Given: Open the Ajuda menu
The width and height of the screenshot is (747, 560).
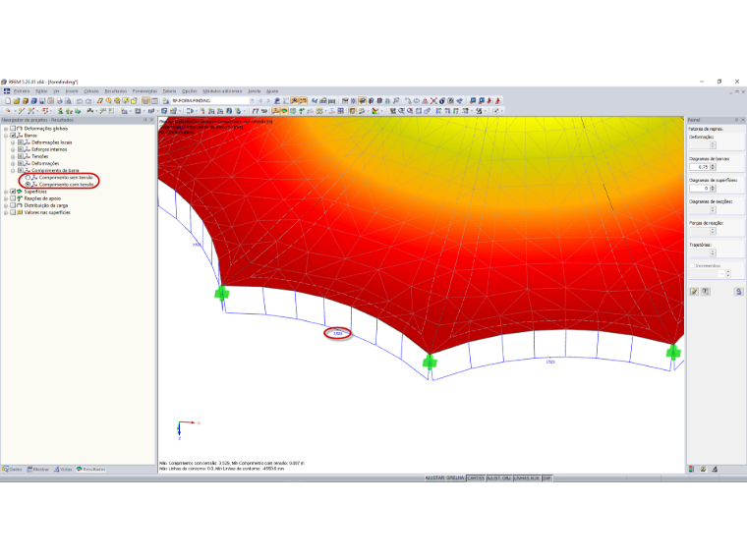Looking at the screenshot, I should click(272, 91).
